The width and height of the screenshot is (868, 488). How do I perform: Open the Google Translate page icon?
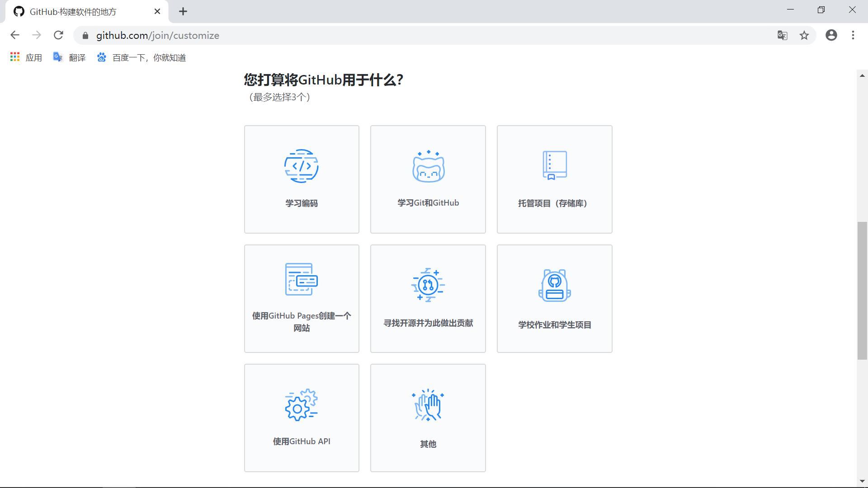point(782,35)
